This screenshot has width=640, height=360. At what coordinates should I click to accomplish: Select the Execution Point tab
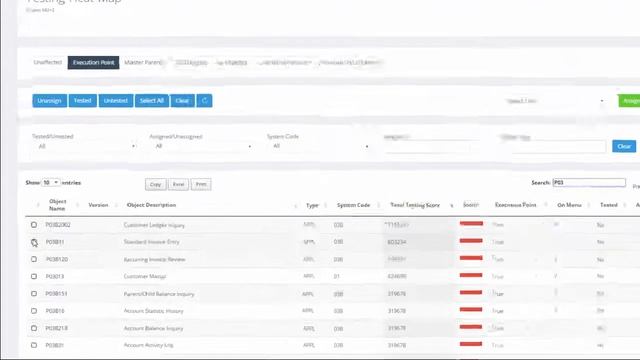93,62
